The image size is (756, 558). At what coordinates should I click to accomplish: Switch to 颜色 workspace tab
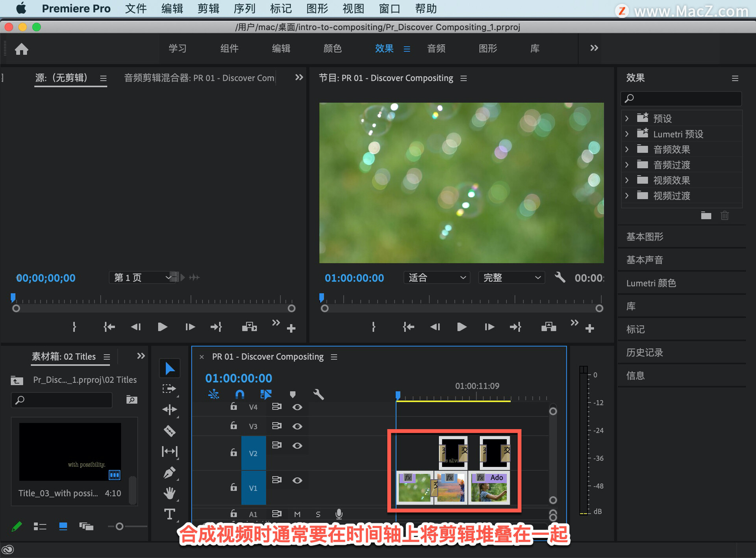[333, 48]
